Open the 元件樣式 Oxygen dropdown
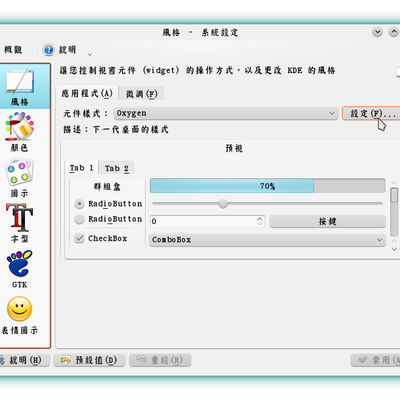The width and height of the screenshot is (400, 400). pyautogui.click(x=225, y=113)
